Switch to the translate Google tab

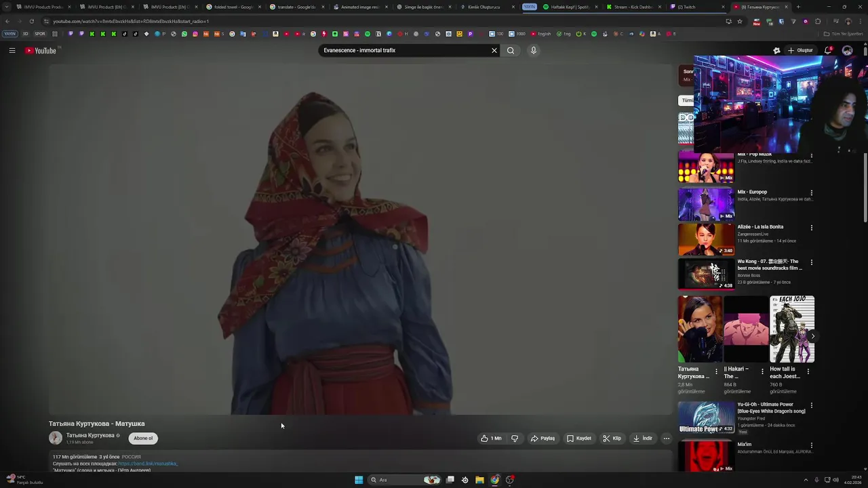[x=296, y=7]
